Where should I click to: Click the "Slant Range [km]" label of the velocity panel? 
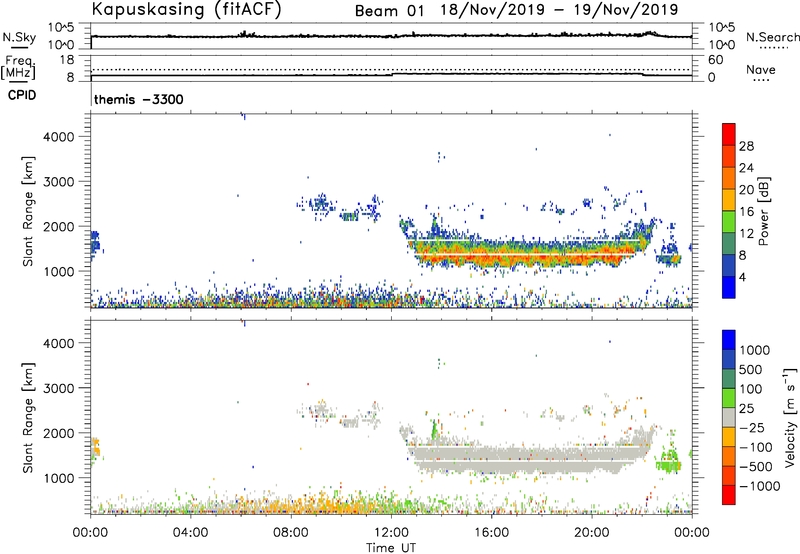click(x=28, y=418)
